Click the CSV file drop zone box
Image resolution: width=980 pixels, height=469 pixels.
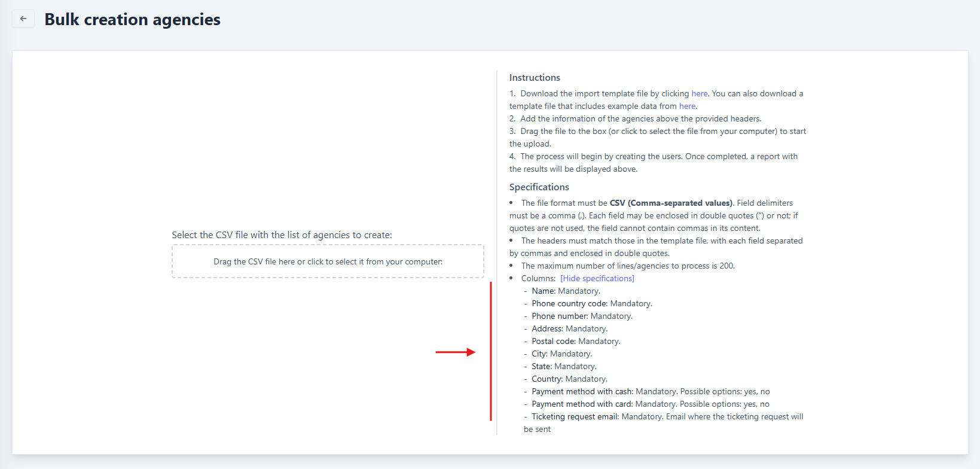(x=328, y=261)
